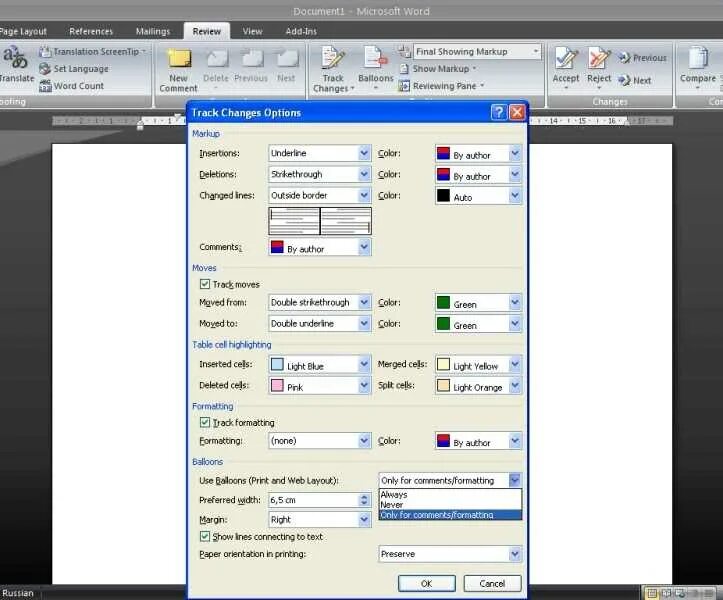Switch to the View tab
The height and width of the screenshot is (600, 723).
[x=252, y=31]
